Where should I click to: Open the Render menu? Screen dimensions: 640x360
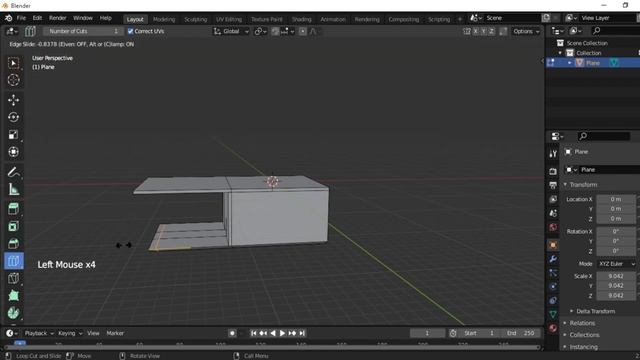point(58,18)
